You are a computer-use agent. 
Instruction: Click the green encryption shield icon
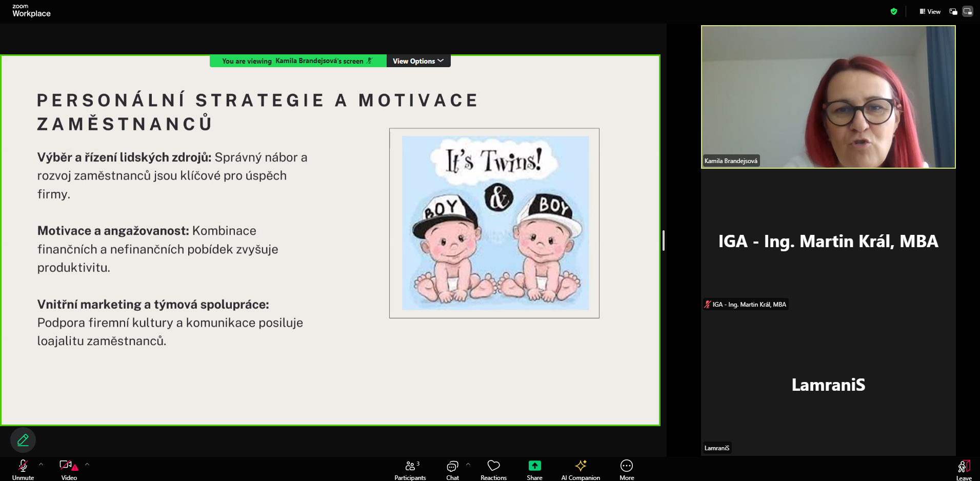pos(894,11)
